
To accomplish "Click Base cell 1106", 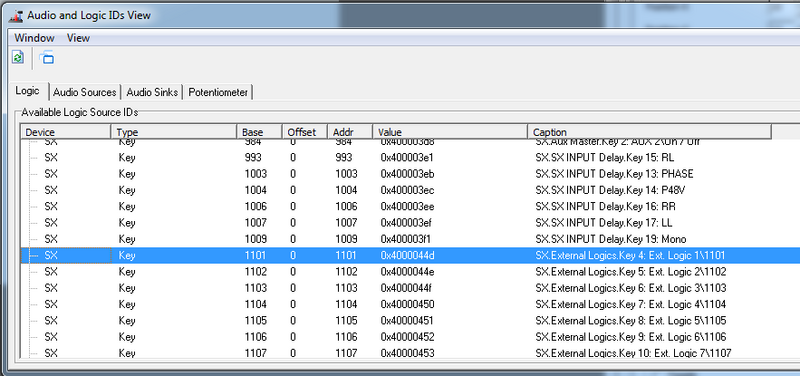I will pyautogui.click(x=256, y=337).
